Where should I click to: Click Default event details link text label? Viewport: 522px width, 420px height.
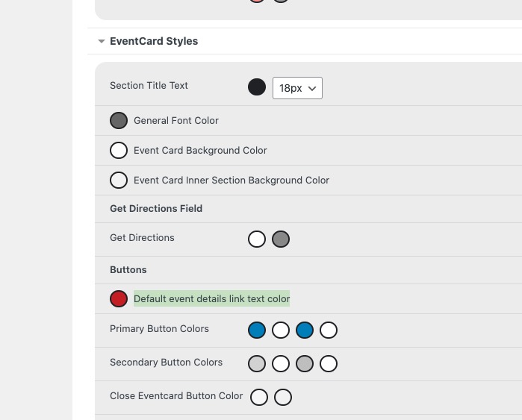212,298
